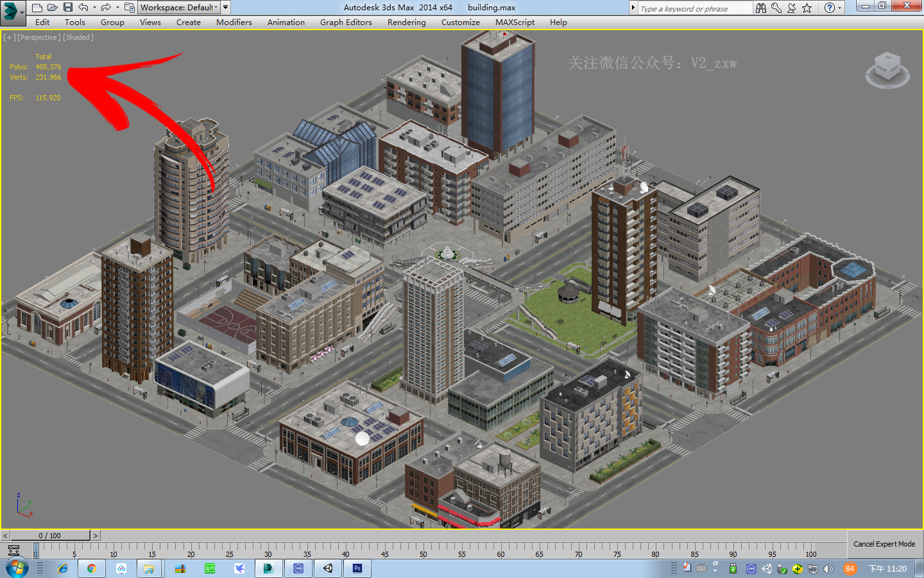Expand the Help icon dropdown arrow
This screenshot has width=924, height=578.
(x=839, y=8)
